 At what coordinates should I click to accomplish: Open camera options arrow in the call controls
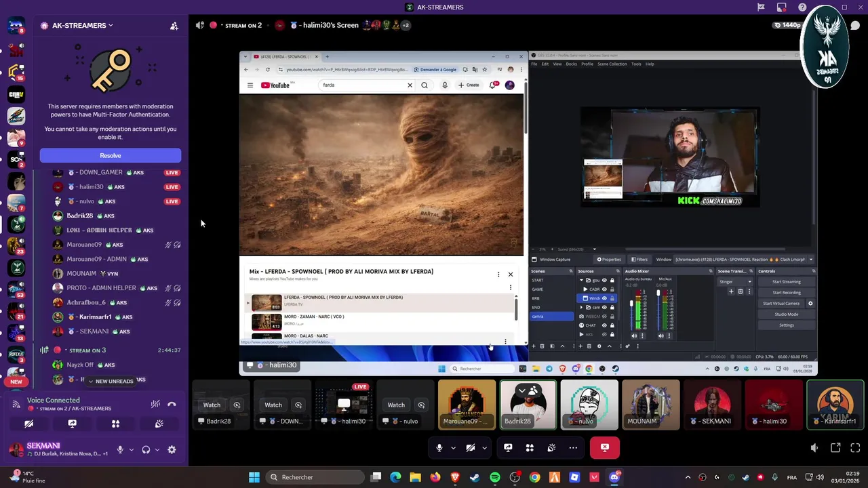(484, 447)
